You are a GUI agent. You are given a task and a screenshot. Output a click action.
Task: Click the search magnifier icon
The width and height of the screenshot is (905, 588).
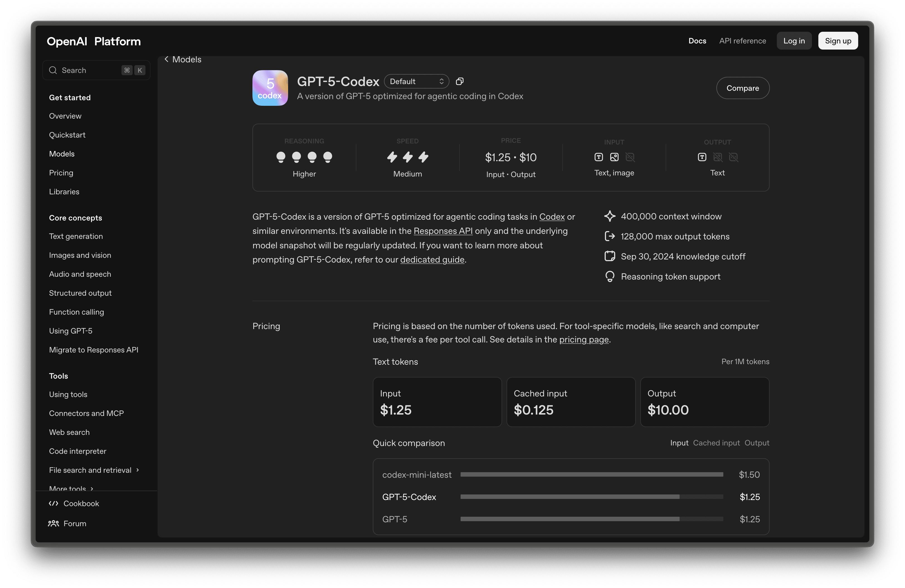(x=53, y=70)
